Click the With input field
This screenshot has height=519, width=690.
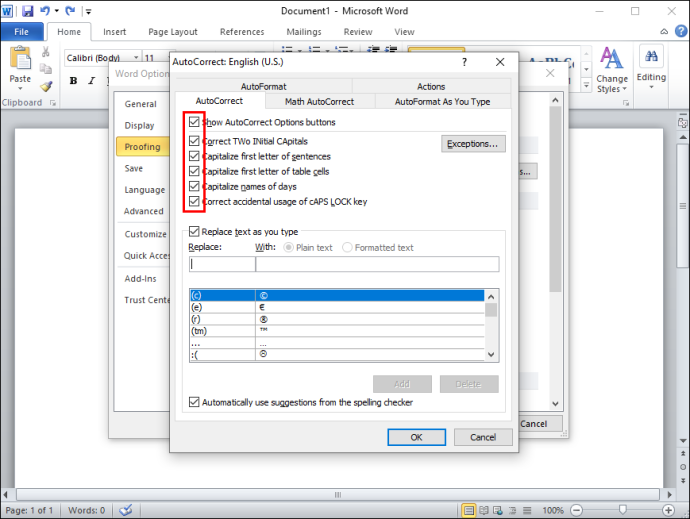coord(377,264)
